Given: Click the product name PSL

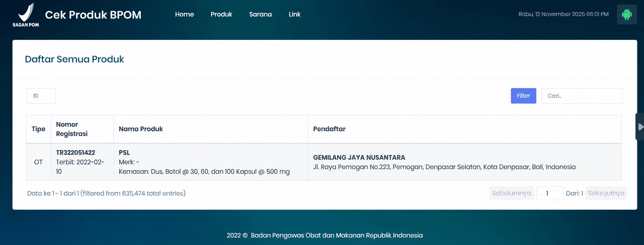Looking at the screenshot, I should (124, 153).
